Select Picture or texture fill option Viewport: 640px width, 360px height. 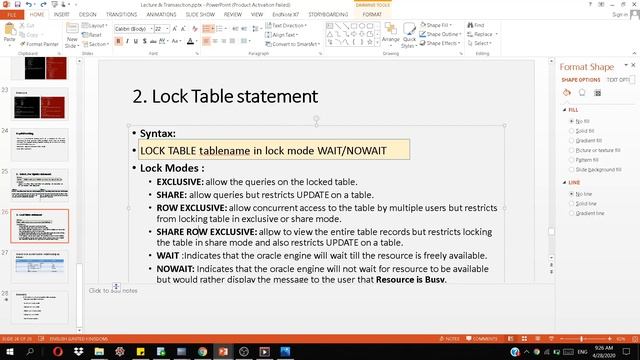(571, 150)
